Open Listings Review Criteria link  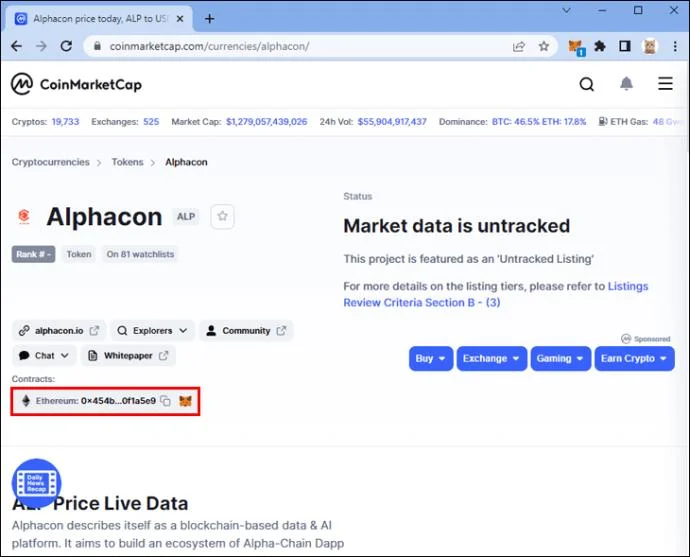coord(495,294)
